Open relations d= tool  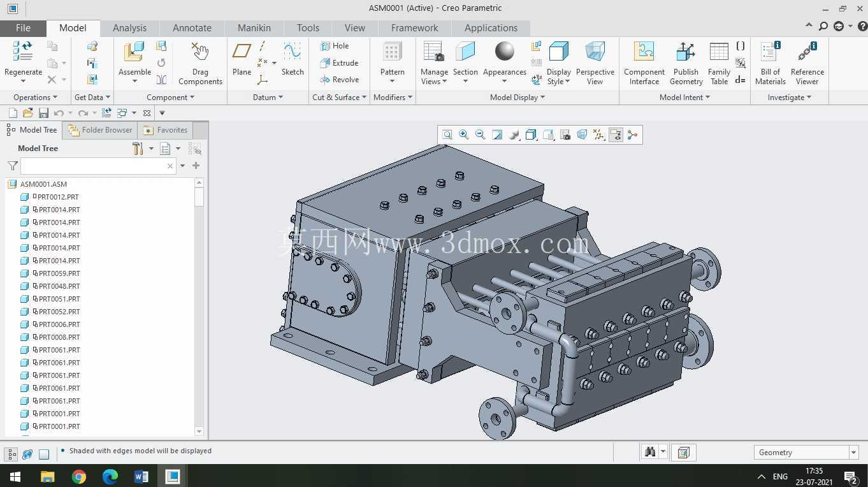point(740,80)
